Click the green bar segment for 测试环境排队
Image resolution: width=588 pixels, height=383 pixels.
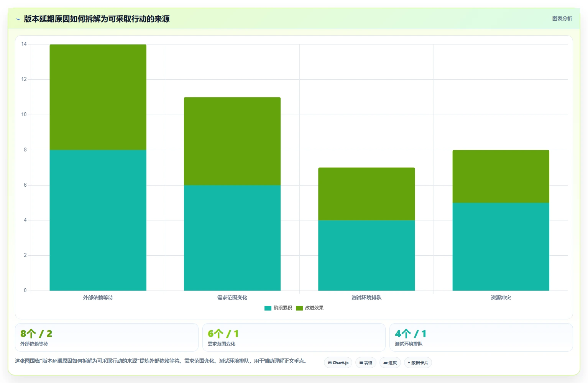coord(366,194)
